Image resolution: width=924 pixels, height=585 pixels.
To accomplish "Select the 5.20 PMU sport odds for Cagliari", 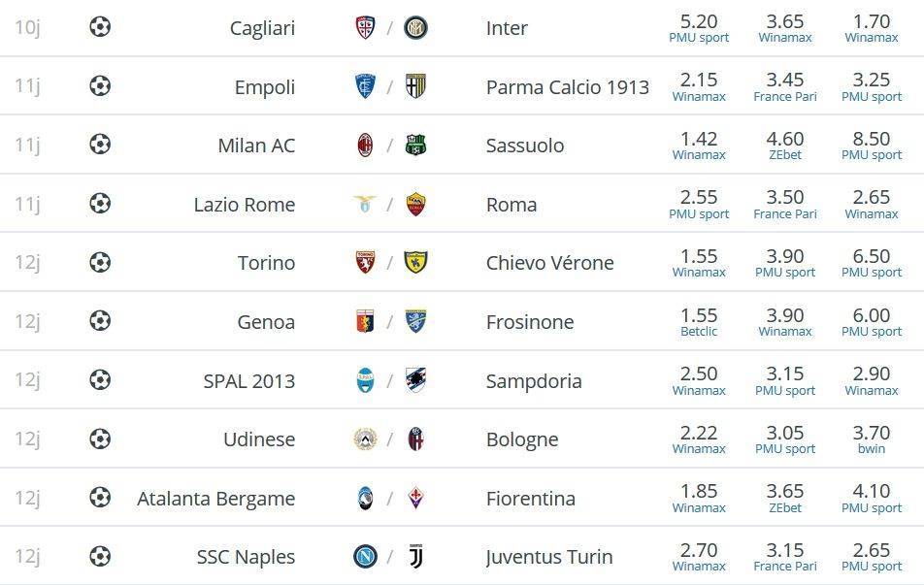I will point(699,28).
